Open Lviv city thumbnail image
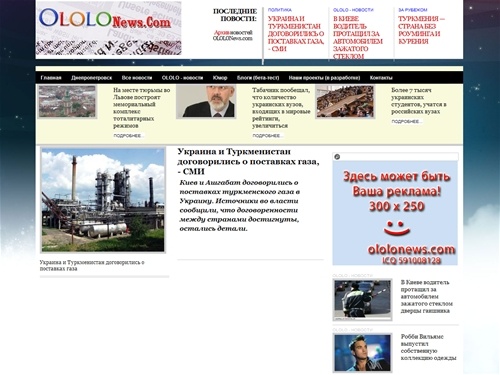 coord(67,101)
